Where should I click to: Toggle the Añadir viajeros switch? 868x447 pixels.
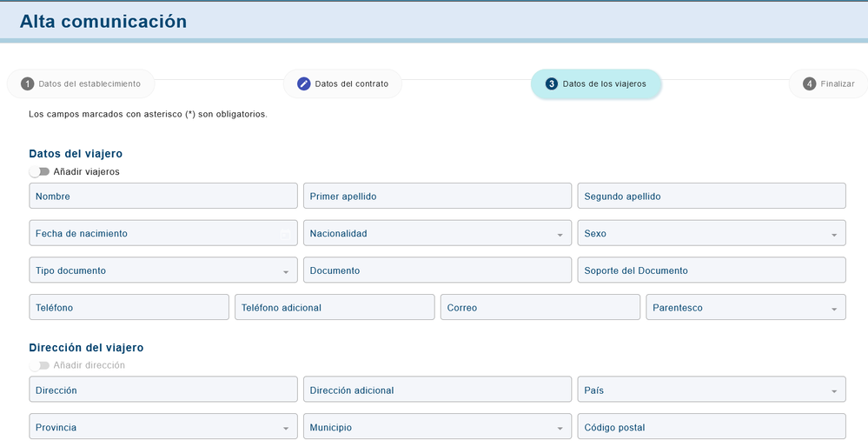[39, 172]
